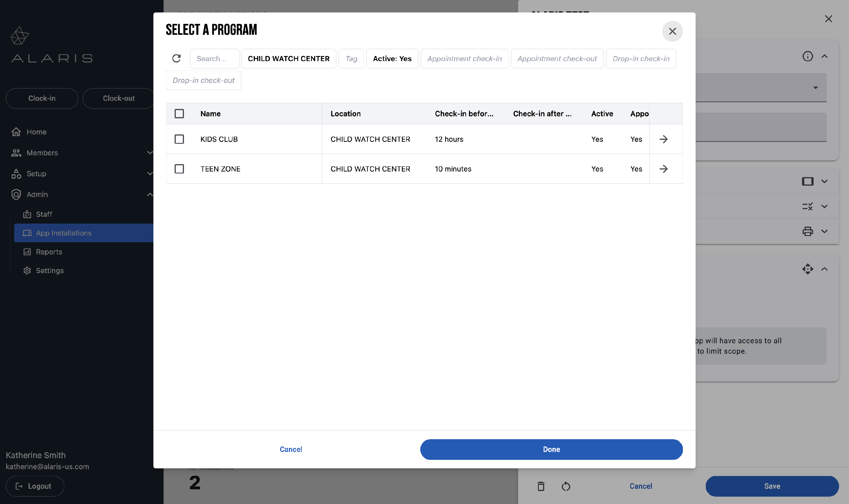The image size is (849, 504).
Task: Click the delete trash icon at the bottom
Action: [541, 486]
